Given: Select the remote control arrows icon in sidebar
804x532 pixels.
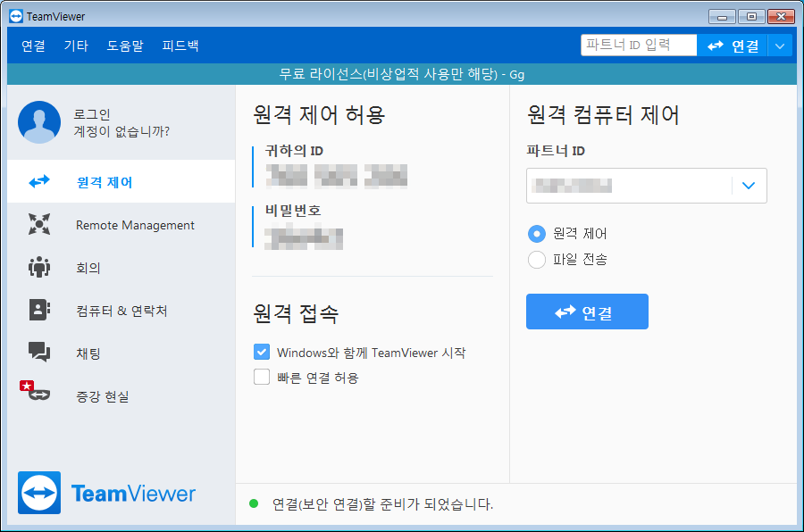Looking at the screenshot, I should [x=39, y=181].
